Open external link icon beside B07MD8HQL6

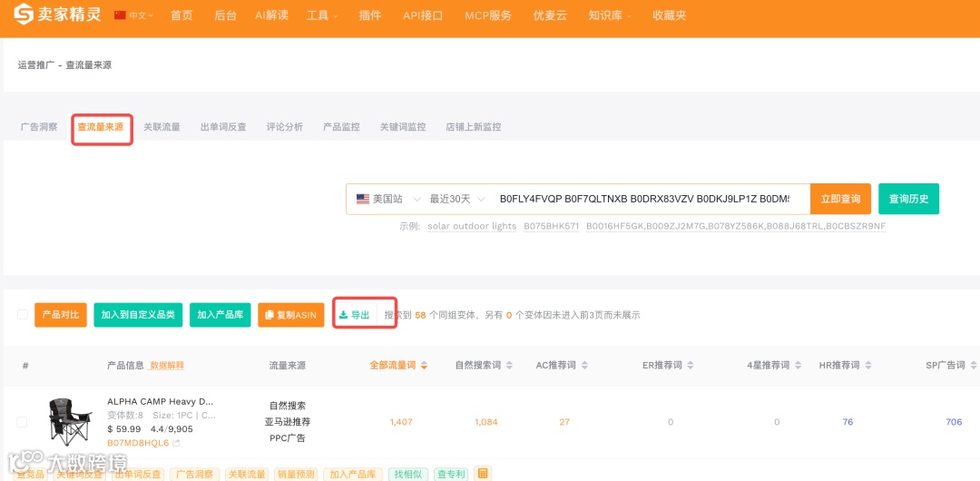(176, 443)
